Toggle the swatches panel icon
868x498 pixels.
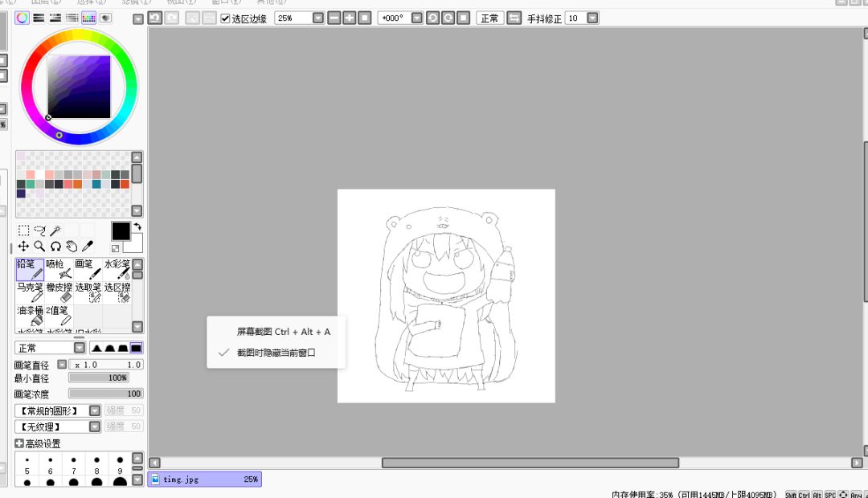[x=88, y=18]
